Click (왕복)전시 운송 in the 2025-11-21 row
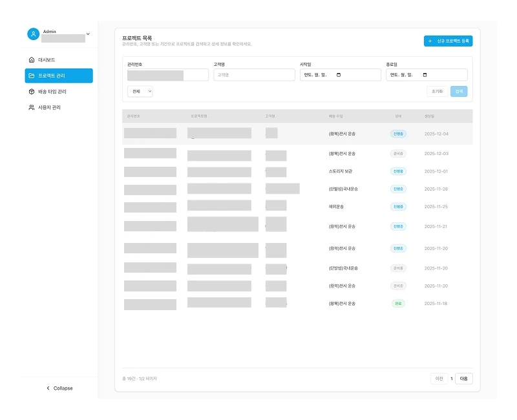 343,227
